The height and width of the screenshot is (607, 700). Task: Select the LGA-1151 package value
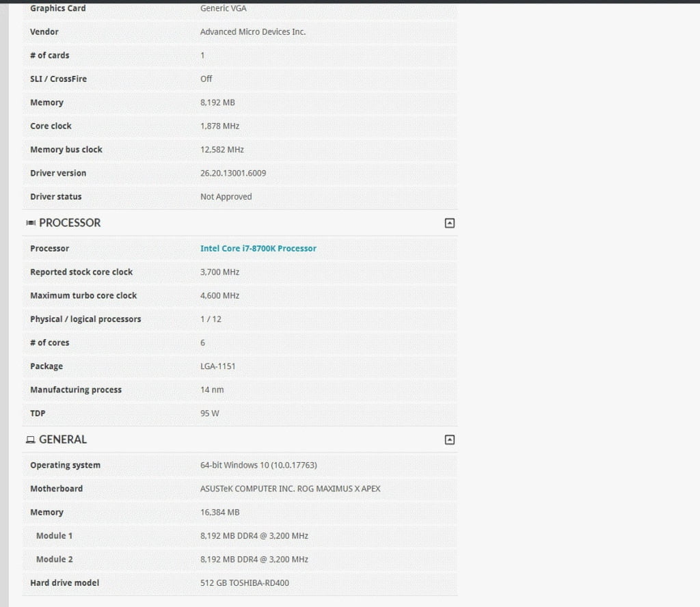[217, 366]
